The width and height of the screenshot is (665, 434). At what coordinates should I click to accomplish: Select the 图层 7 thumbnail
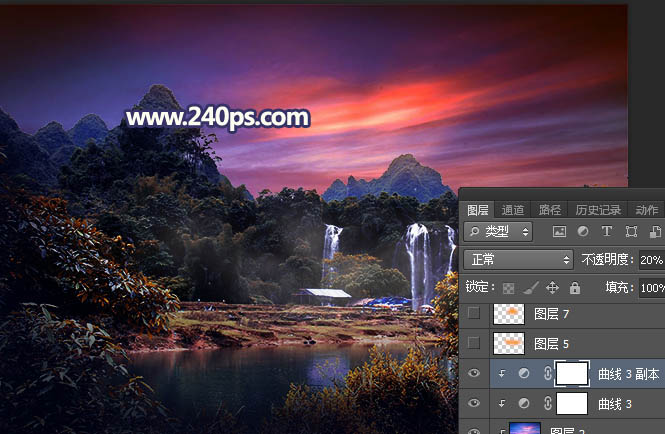(509, 314)
